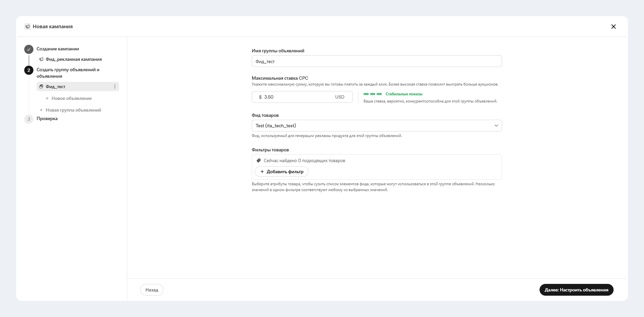Select the Фид_тест ad group in sidebar

(x=78, y=87)
